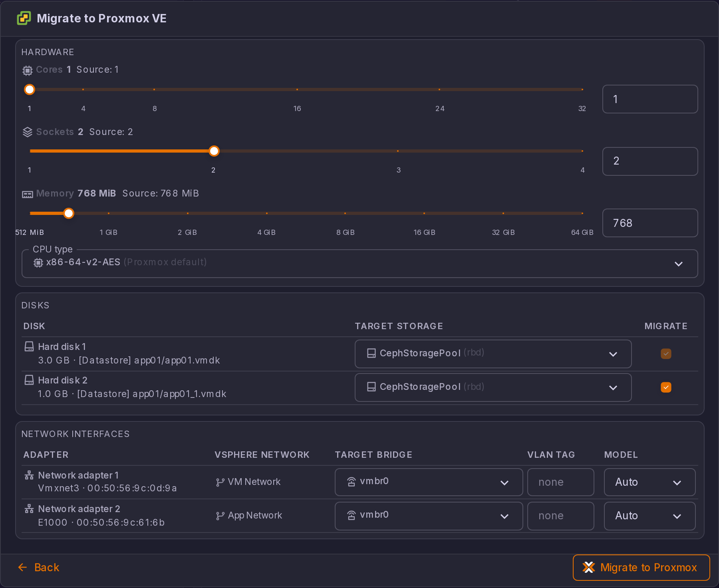Click the '3.0 GB · [Datastore] app01/app01.vmdk' text

(129, 360)
